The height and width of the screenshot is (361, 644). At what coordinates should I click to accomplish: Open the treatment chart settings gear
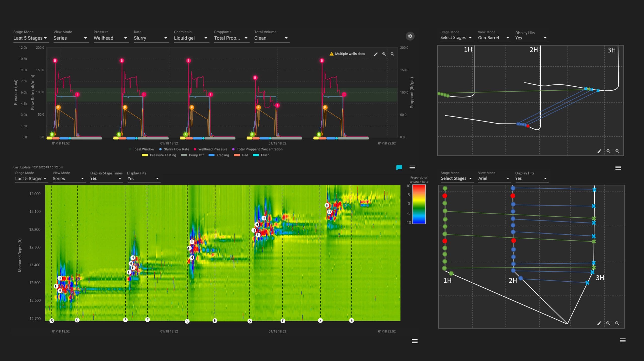[x=410, y=36]
